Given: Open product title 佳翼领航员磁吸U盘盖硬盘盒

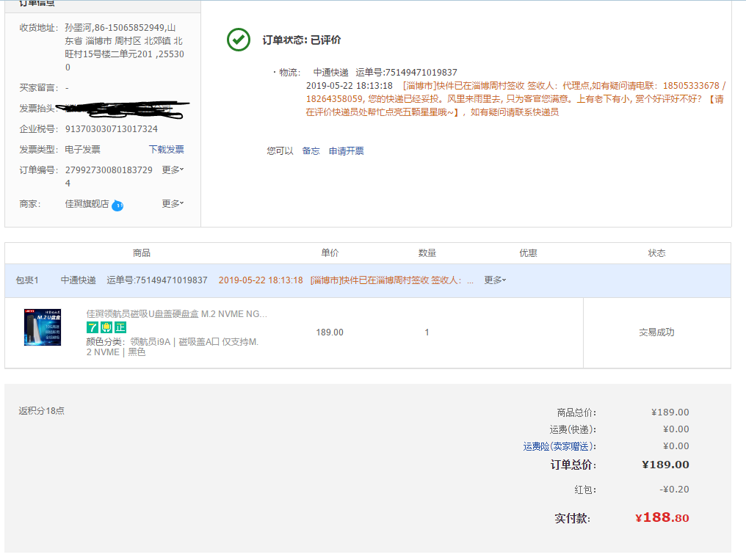Looking at the screenshot, I should tap(176, 313).
